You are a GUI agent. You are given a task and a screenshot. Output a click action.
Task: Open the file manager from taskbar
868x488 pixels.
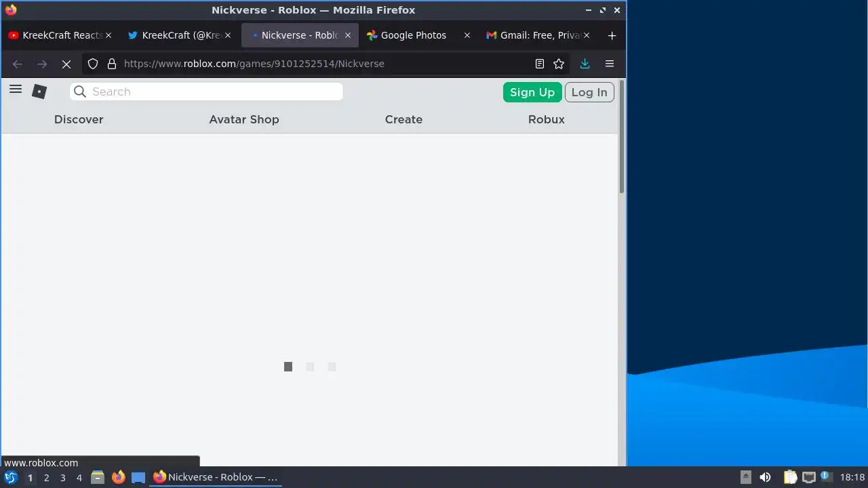[x=98, y=477]
